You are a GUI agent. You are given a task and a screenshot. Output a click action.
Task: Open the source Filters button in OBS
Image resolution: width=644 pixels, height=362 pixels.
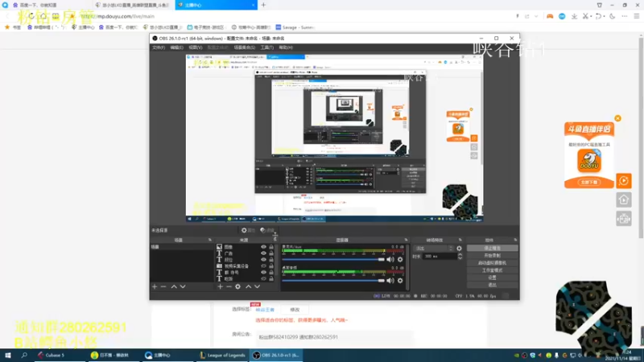267,230
